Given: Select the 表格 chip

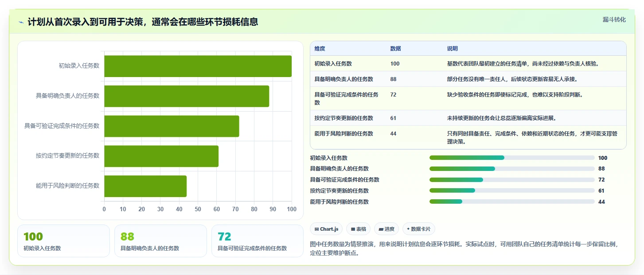Looking at the screenshot, I should pyautogui.click(x=359, y=229).
